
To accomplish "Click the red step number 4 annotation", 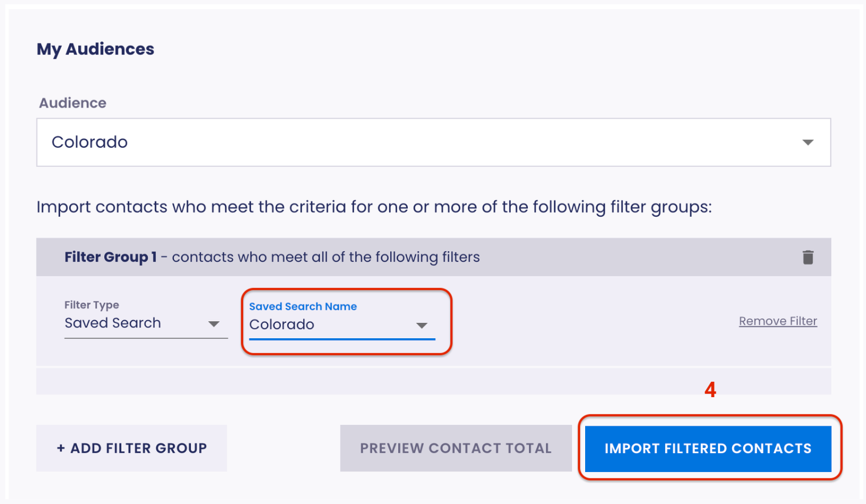I will (x=710, y=390).
